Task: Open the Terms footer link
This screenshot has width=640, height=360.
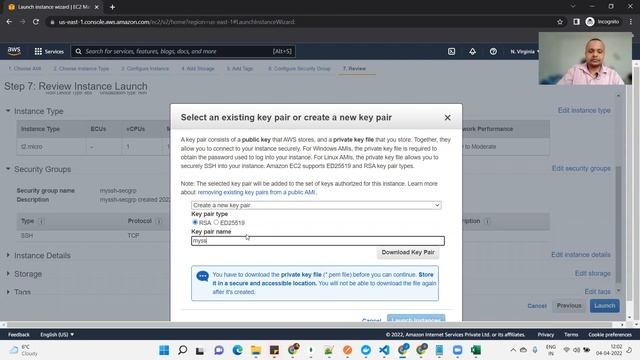Action: [x=571, y=335]
